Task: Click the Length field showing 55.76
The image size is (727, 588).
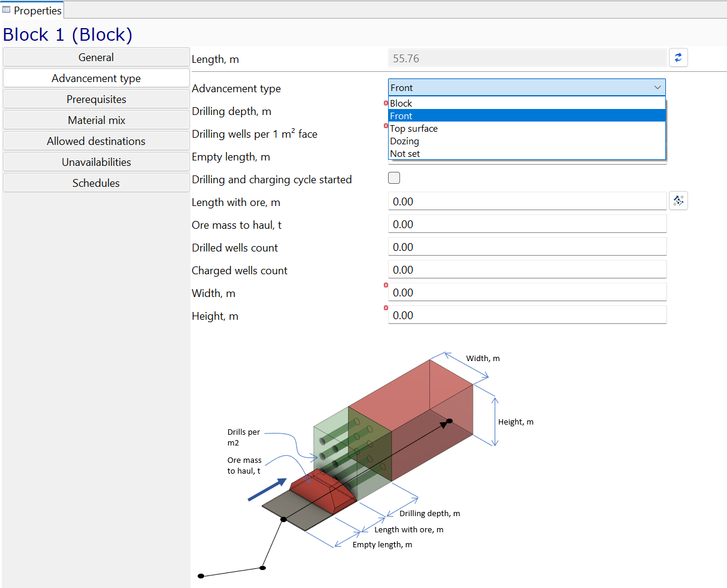Action: tap(527, 58)
